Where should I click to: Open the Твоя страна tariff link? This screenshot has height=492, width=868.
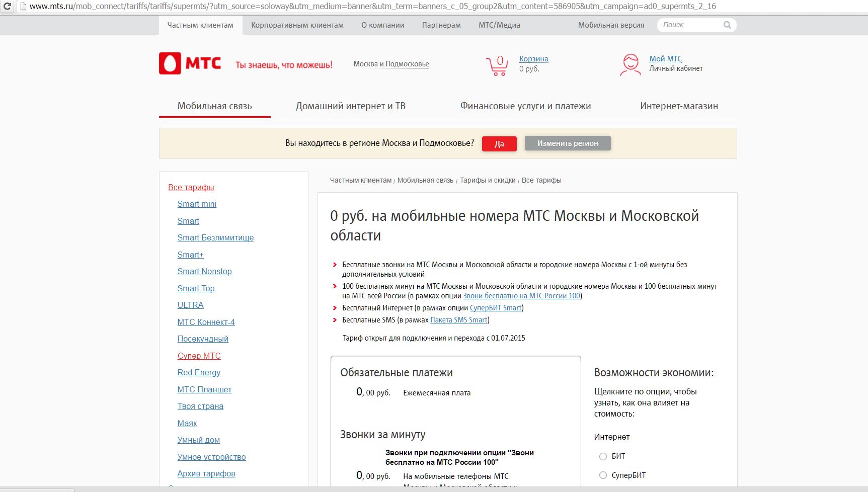click(x=200, y=406)
